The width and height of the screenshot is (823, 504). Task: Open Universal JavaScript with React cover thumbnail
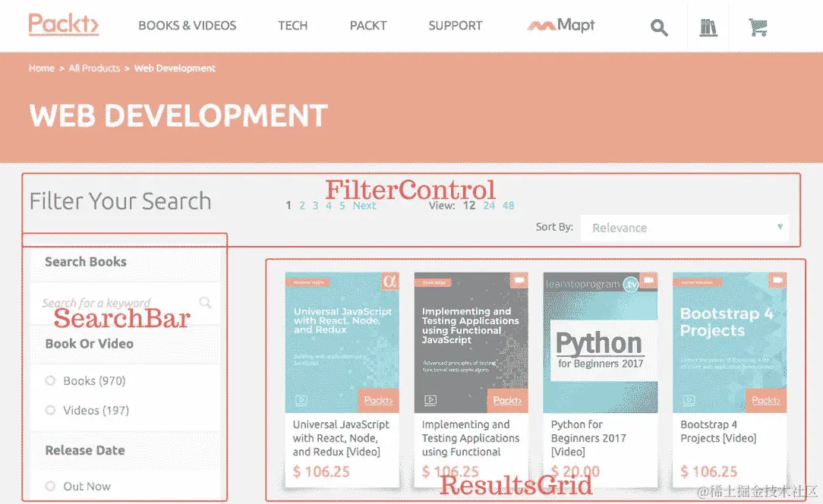(x=342, y=342)
